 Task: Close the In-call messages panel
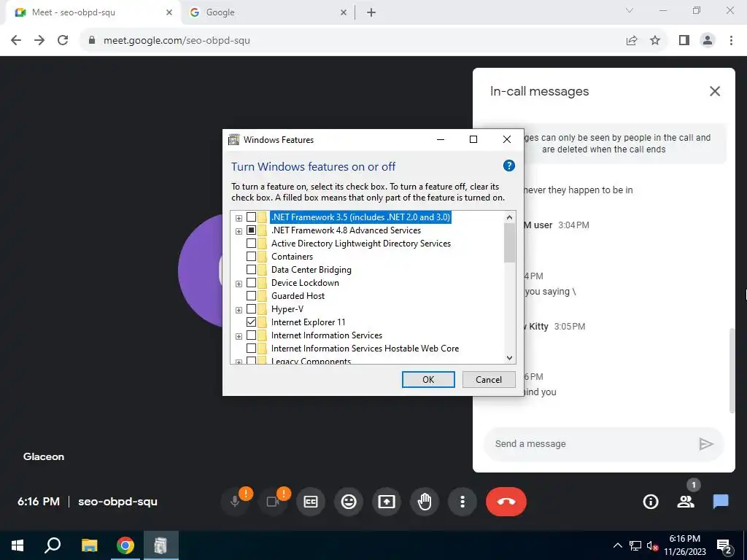pyautogui.click(x=715, y=91)
